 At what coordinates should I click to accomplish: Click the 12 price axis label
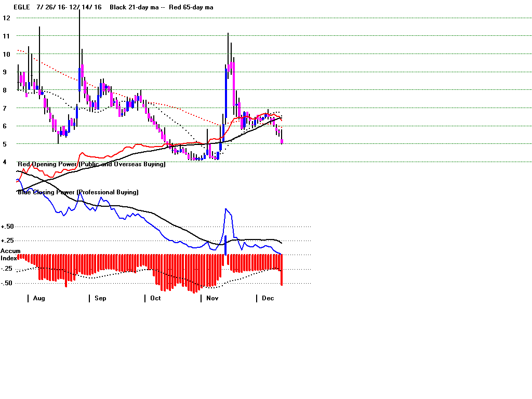click(x=7, y=18)
